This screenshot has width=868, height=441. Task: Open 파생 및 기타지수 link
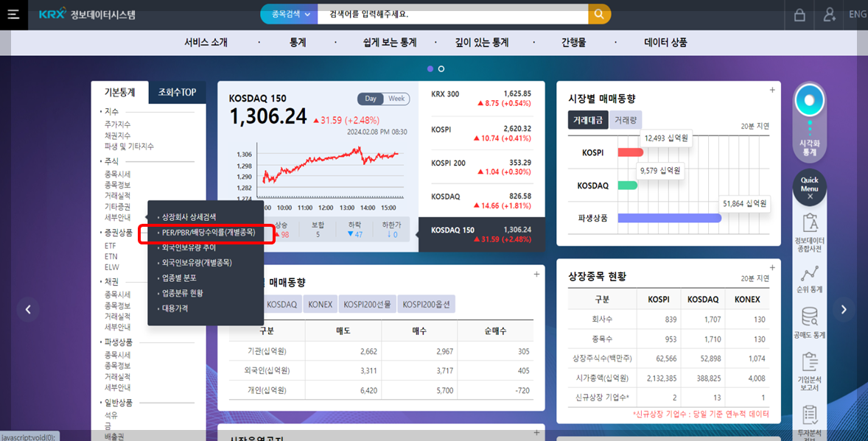129,147
